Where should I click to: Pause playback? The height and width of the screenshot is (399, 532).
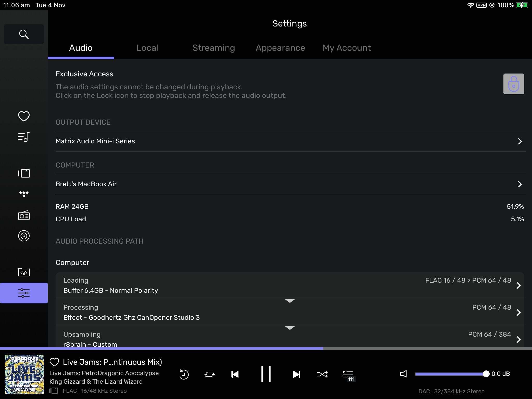click(x=266, y=374)
